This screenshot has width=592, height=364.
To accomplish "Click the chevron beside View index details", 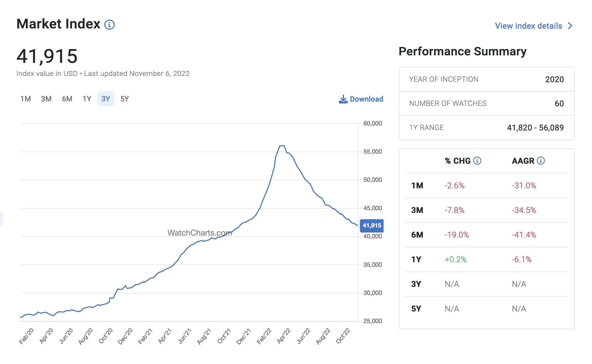I will [x=570, y=26].
